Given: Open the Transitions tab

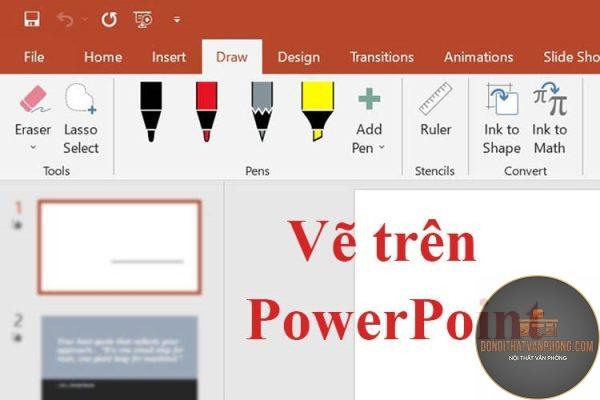Looking at the screenshot, I should [382, 57].
